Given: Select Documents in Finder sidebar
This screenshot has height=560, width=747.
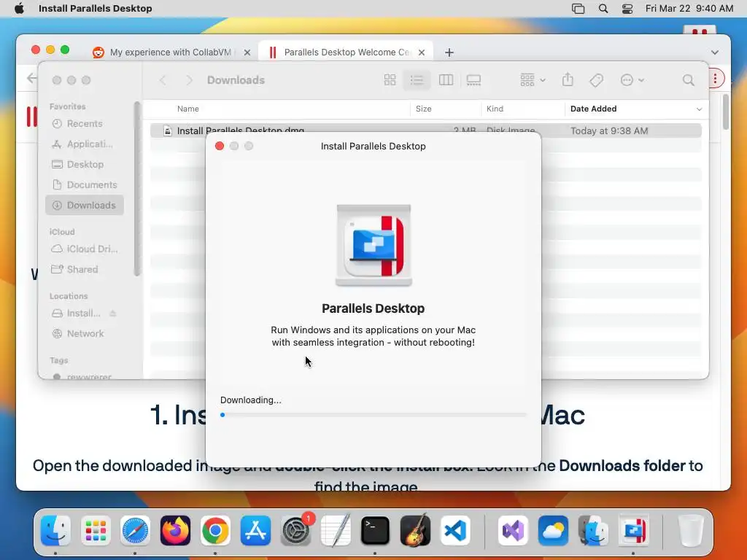Looking at the screenshot, I should click(x=85, y=184).
